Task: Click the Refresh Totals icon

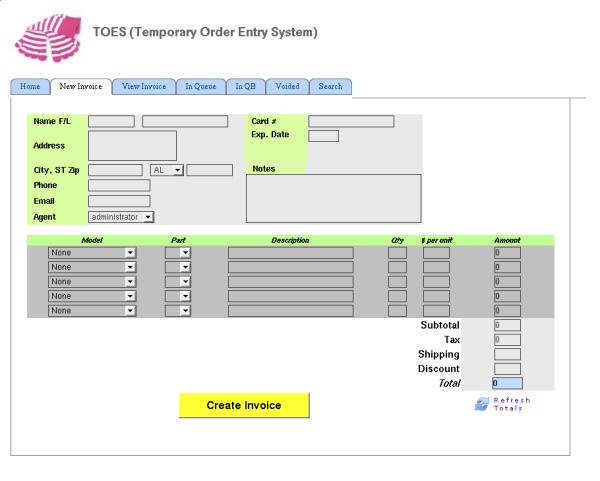Action: coord(482,404)
